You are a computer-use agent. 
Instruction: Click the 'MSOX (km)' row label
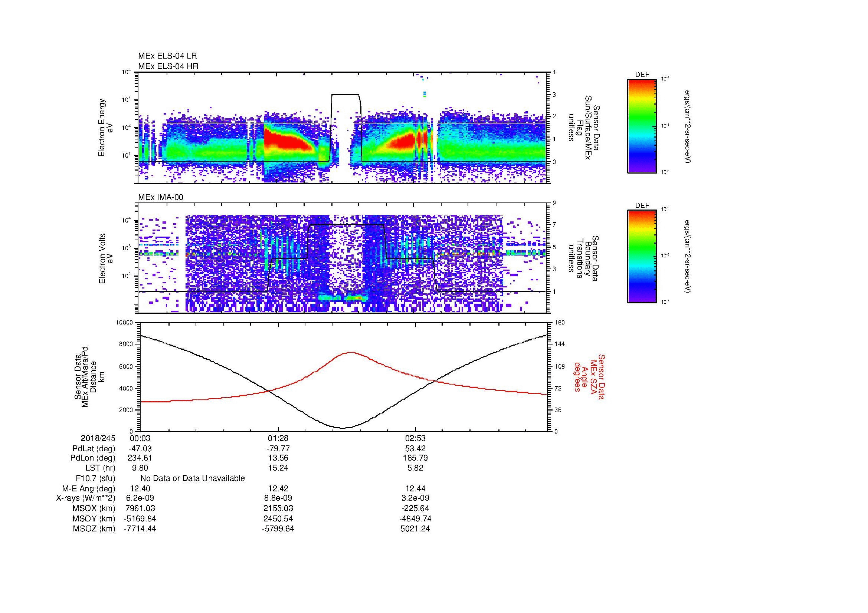point(94,508)
